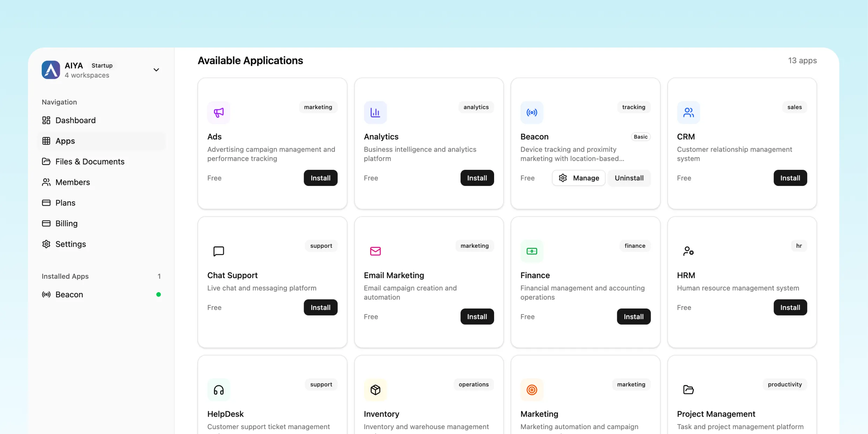868x434 pixels.
Task: Click the Ads megaphone app icon
Action: click(x=218, y=113)
